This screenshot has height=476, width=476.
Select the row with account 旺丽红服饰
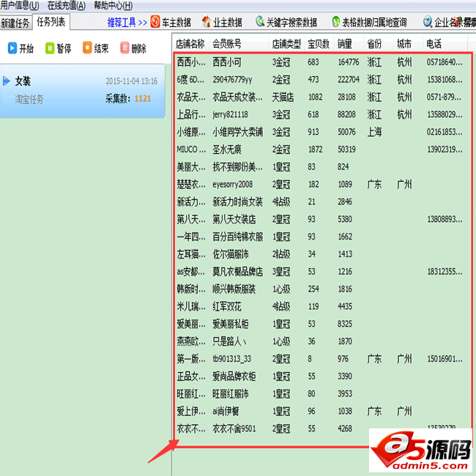point(323,394)
